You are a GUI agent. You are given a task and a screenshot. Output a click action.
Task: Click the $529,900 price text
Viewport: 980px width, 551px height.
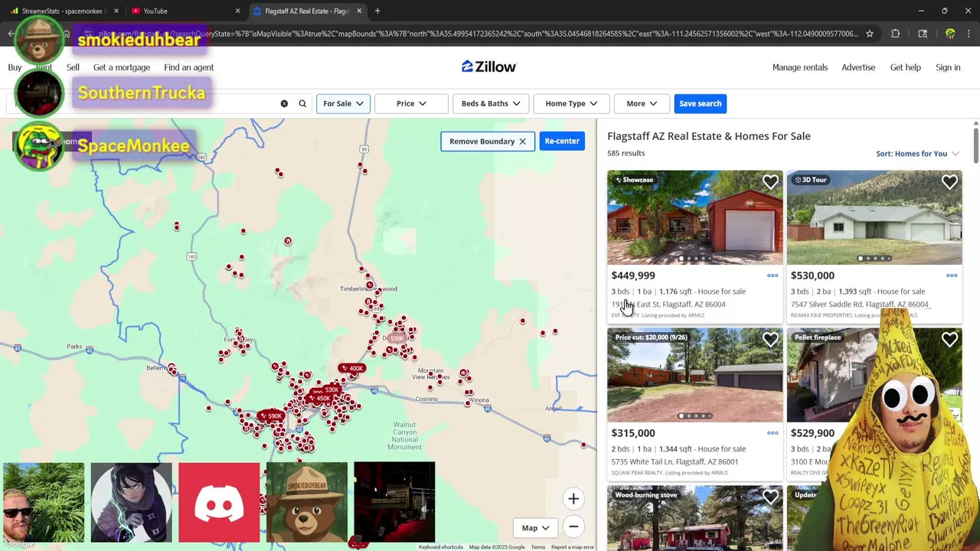[812, 433]
